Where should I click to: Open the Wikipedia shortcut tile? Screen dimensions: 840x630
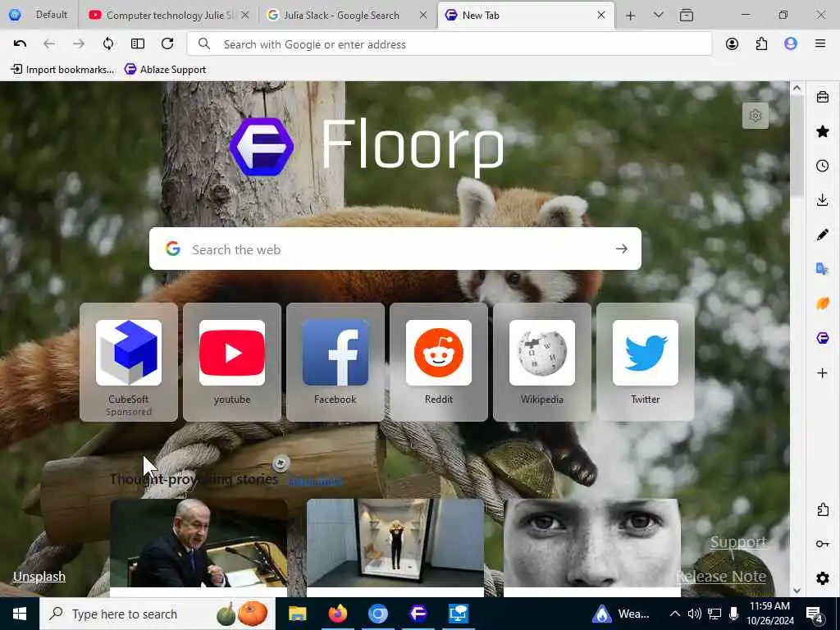(542, 362)
